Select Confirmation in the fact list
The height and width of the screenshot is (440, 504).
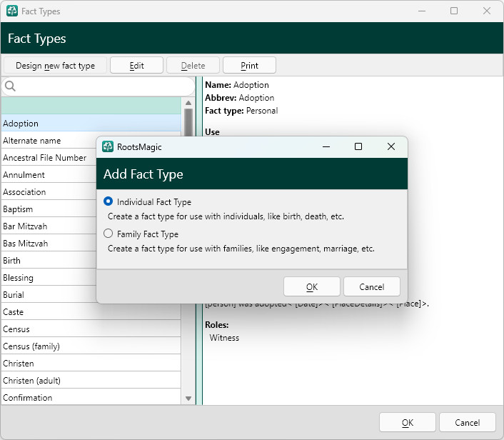pos(91,398)
